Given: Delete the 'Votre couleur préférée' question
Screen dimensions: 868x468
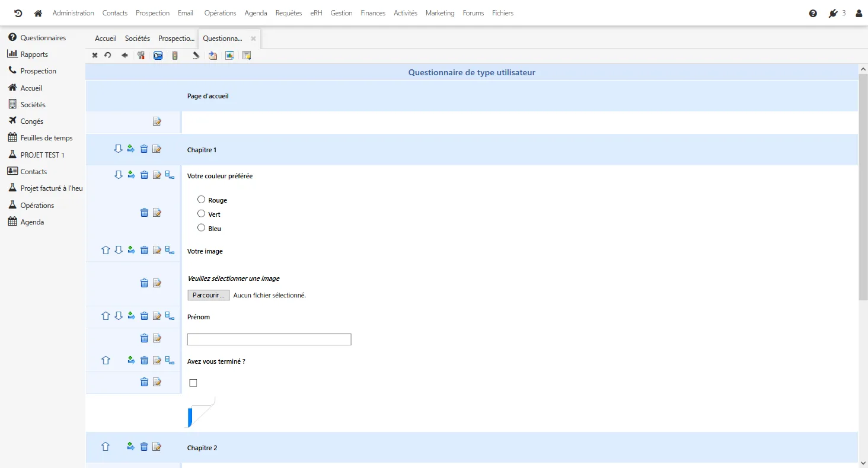Looking at the screenshot, I should point(144,175).
